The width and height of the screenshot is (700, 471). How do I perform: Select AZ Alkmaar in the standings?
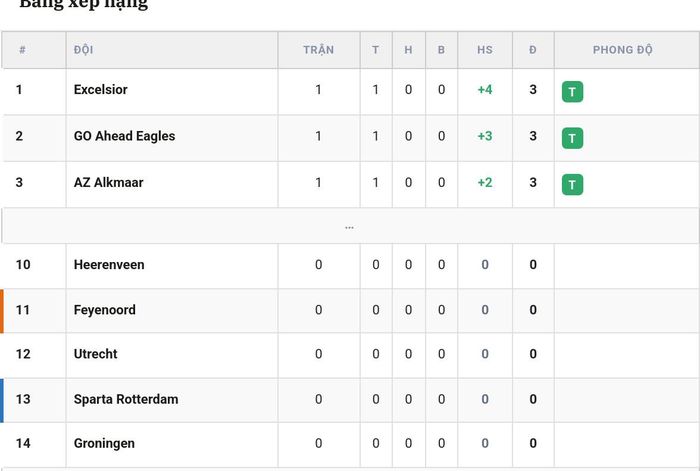pyautogui.click(x=108, y=182)
